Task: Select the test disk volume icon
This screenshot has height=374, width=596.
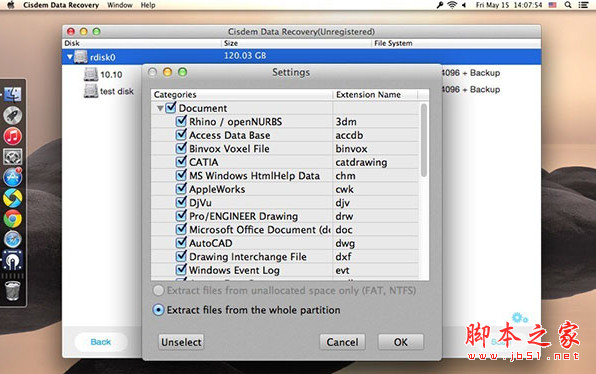Action: click(91, 91)
